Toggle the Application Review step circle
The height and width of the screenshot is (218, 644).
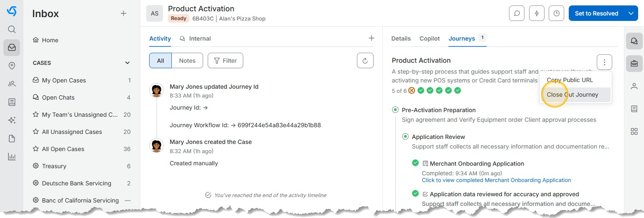tap(405, 137)
